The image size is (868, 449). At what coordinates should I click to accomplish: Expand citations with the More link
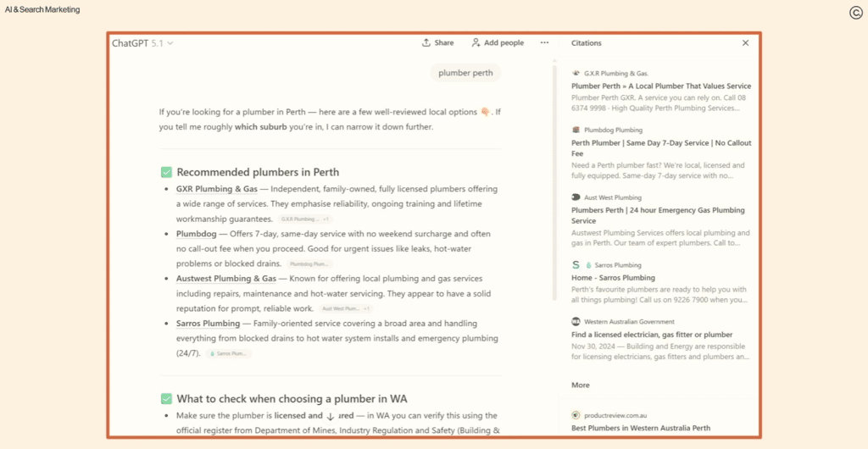pos(581,385)
